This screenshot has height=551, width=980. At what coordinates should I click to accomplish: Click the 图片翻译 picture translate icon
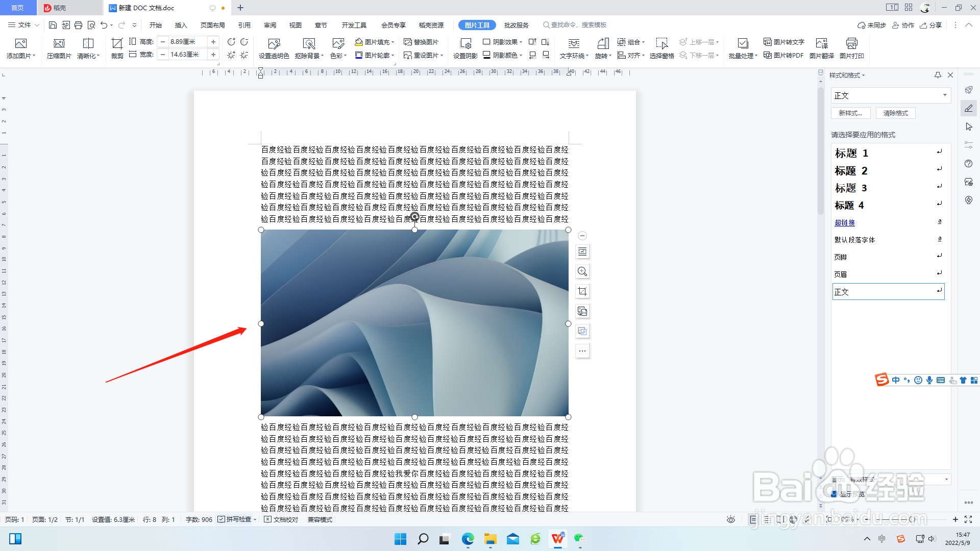(x=822, y=43)
